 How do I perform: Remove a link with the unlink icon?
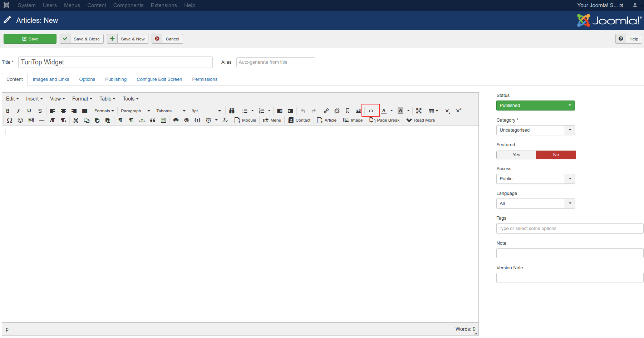click(x=336, y=111)
